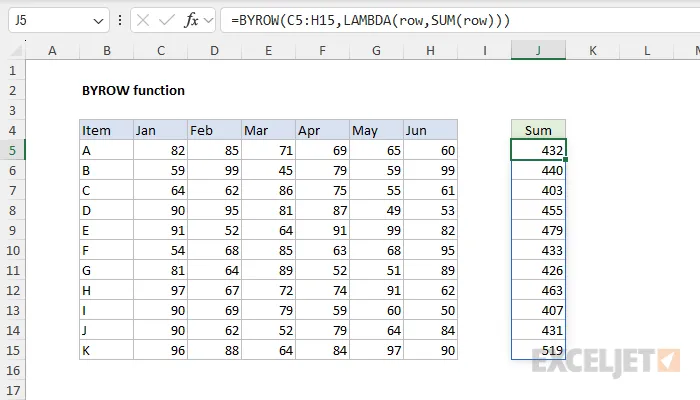Image resolution: width=700 pixels, height=400 pixels.
Task: Select the Sum cell showing 440
Action: pyautogui.click(x=538, y=171)
